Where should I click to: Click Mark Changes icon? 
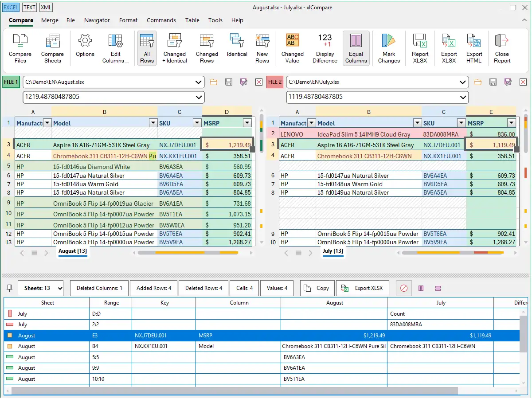coord(389,48)
